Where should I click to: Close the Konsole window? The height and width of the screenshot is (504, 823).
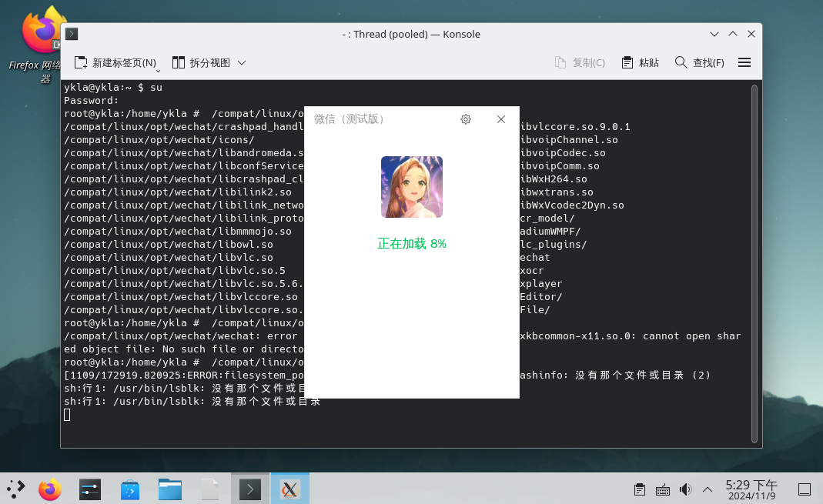pyautogui.click(x=751, y=34)
